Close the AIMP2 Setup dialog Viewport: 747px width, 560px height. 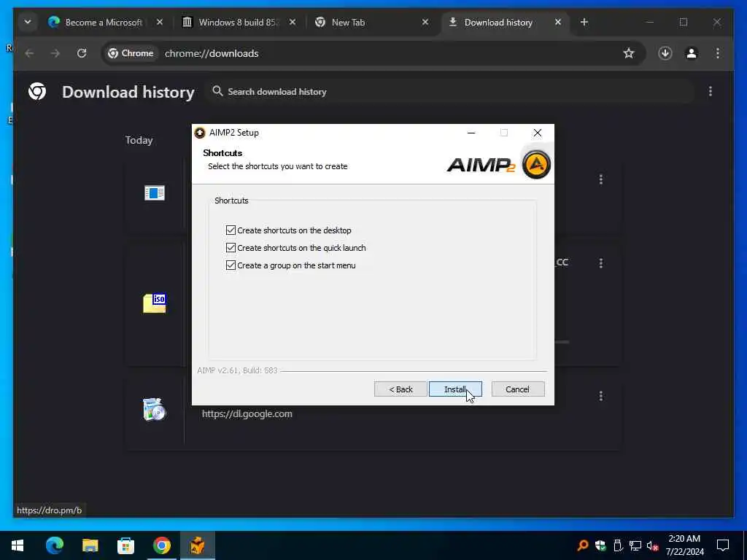click(x=538, y=133)
